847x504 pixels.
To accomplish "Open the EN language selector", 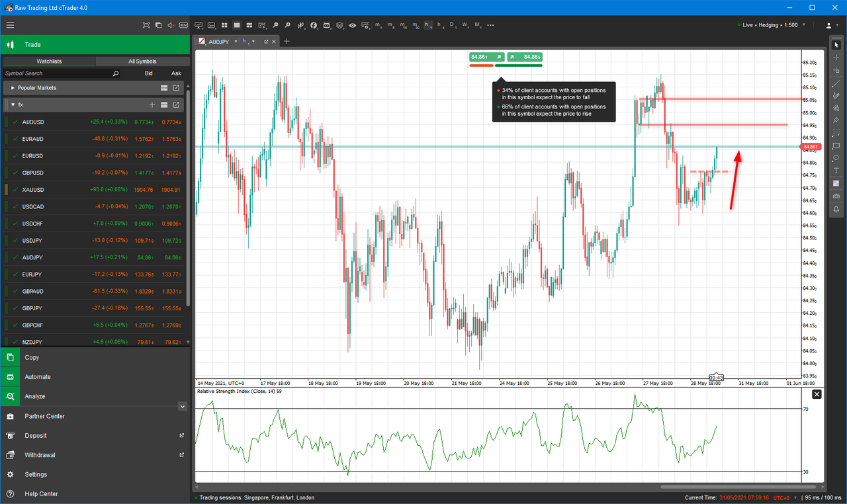I will (182, 25).
